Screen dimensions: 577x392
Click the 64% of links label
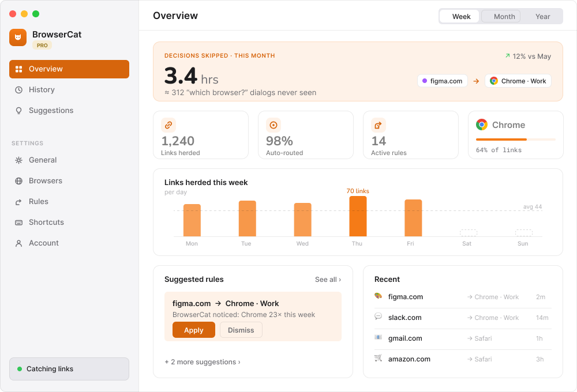499,150
